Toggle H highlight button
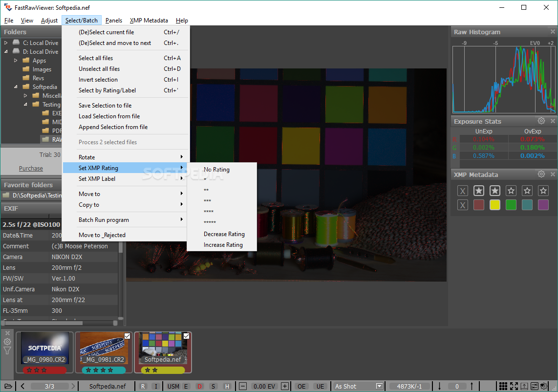Viewport: 558px width, 392px height. pyautogui.click(x=227, y=386)
